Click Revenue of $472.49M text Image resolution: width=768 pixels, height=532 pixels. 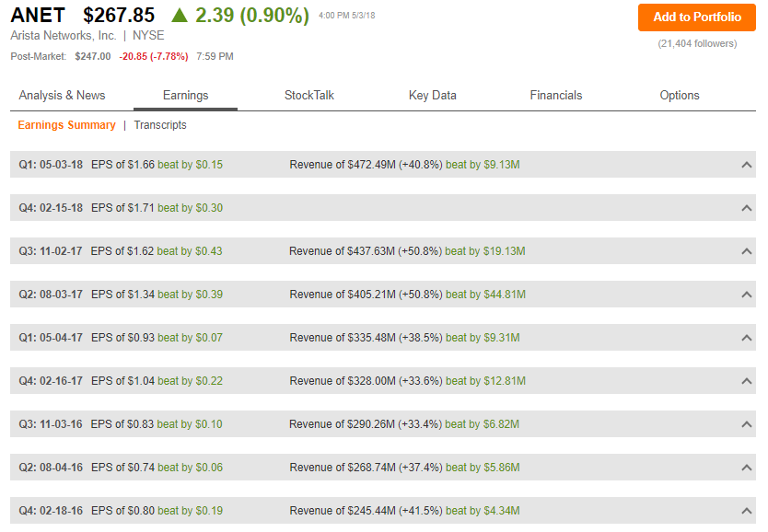(x=343, y=165)
